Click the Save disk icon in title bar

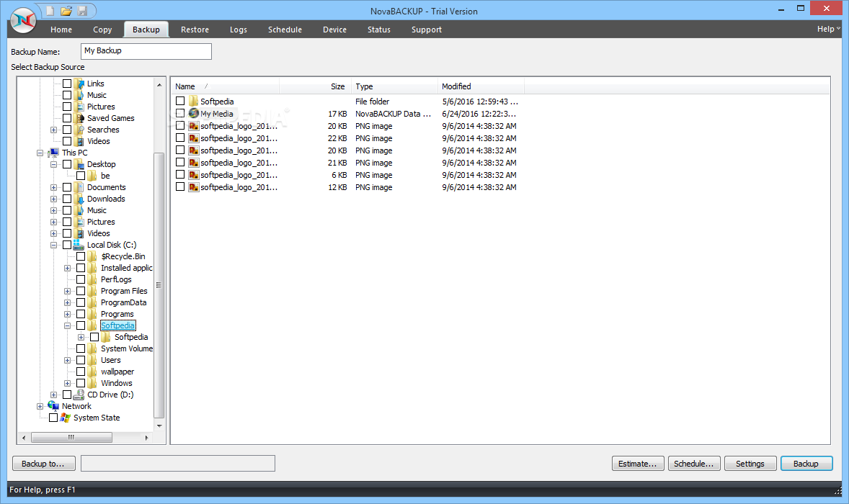tap(82, 11)
